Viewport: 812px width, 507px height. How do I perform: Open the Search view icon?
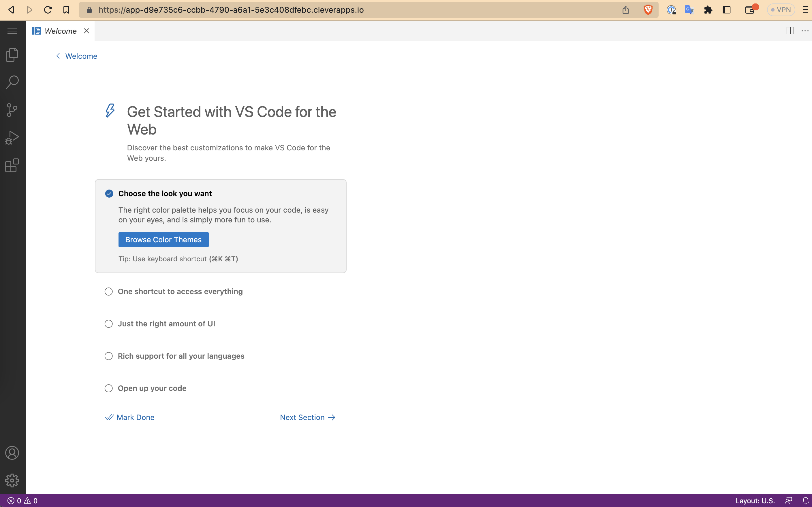coord(12,82)
